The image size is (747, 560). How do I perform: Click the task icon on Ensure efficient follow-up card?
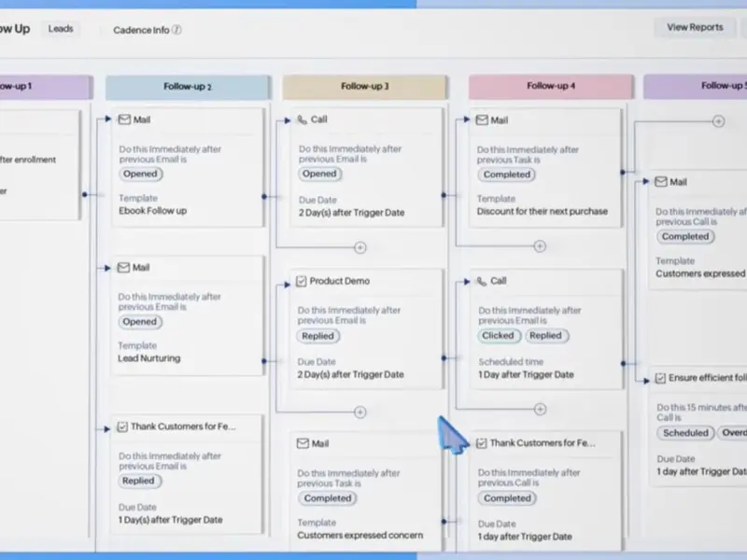tap(661, 378)
